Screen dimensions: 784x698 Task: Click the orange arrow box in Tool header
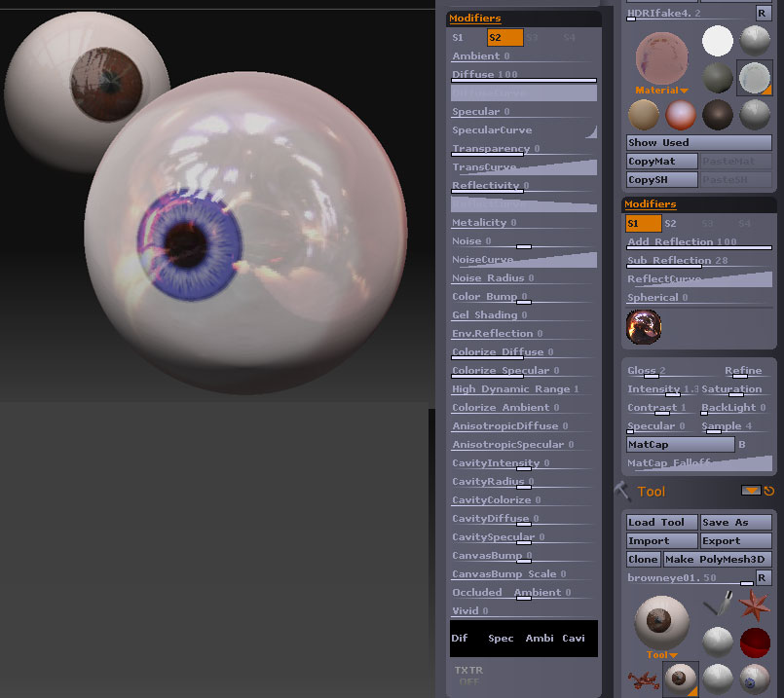point(751,490)
